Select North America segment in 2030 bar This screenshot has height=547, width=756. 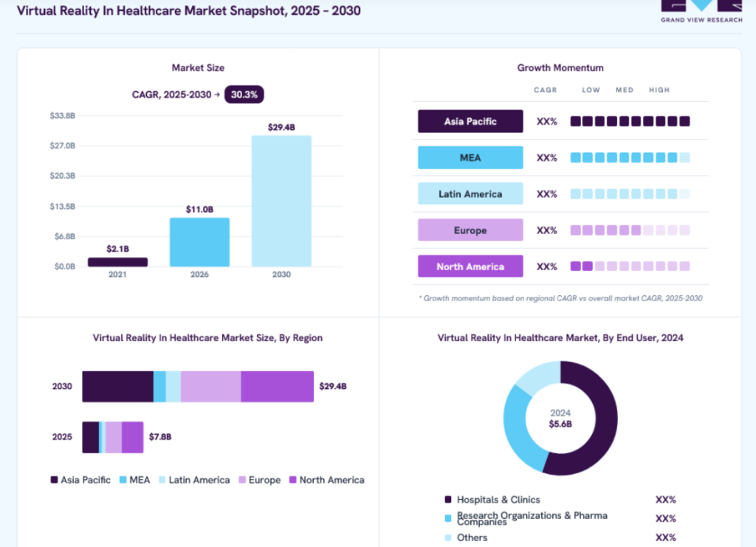click(278, 387)
